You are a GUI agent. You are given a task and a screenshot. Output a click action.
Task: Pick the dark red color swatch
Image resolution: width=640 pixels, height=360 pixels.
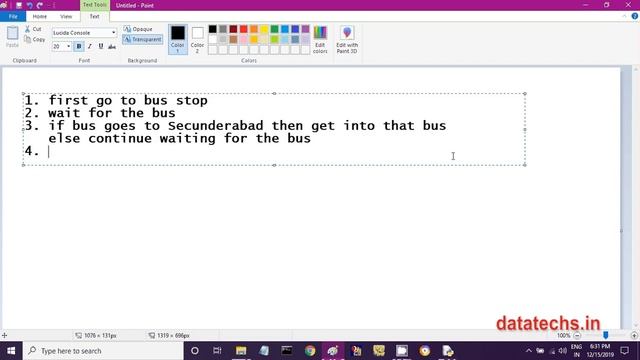click(x=233, y=29)
